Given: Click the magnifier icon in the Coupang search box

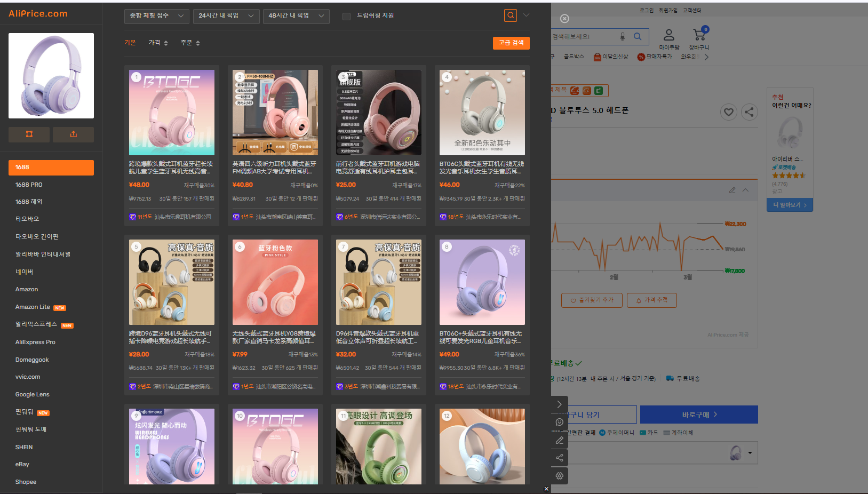Looking at the screenshot, I should coord(638,36).
